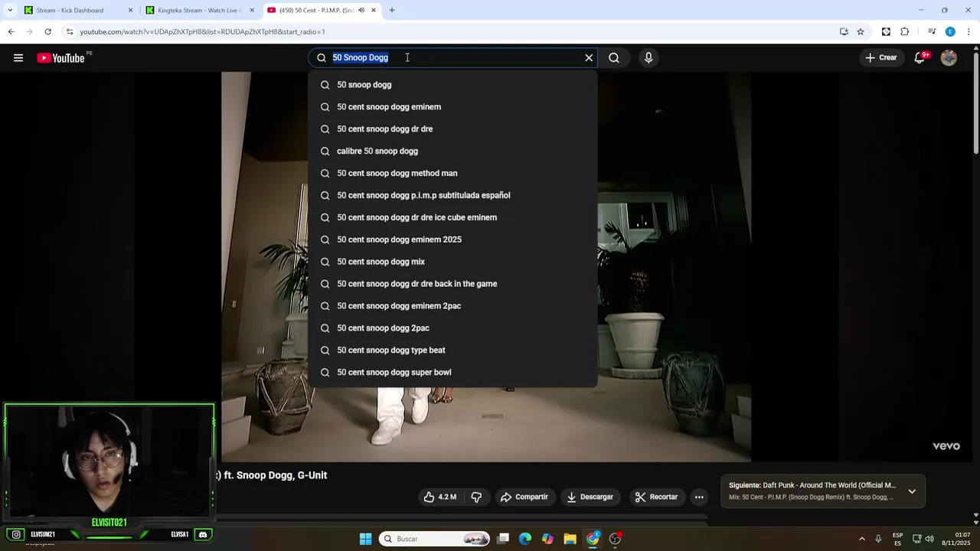Launch Microsoft Edge from taskbar
The height and width of the screenshot is (551, 980).
click(525, 539)
